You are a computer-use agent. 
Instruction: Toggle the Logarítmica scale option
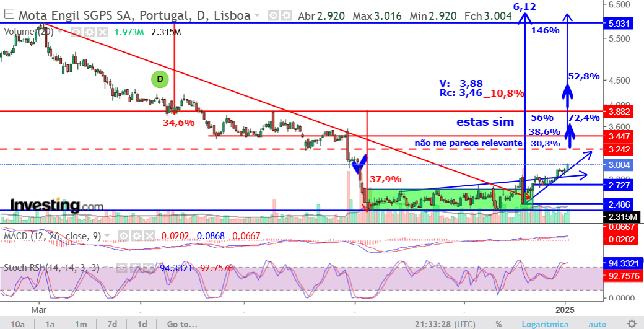pyautogui.click(x=545, y=324)
